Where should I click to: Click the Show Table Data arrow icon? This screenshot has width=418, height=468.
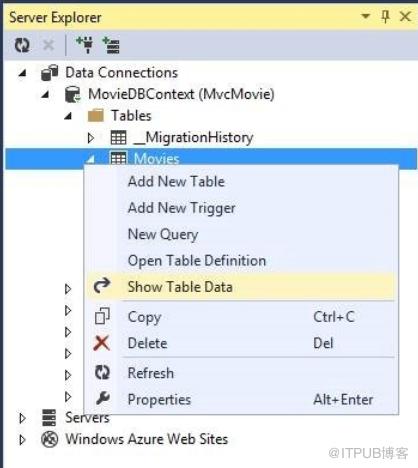click(102, 286)
